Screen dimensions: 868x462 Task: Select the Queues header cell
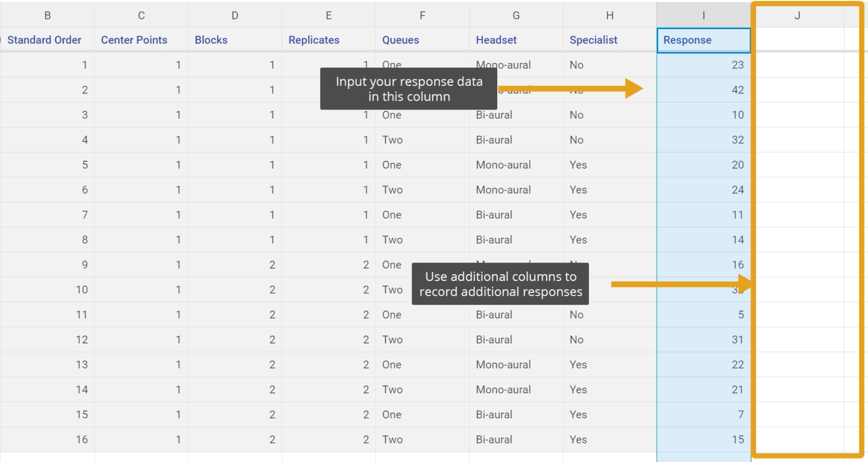[422, 40]
